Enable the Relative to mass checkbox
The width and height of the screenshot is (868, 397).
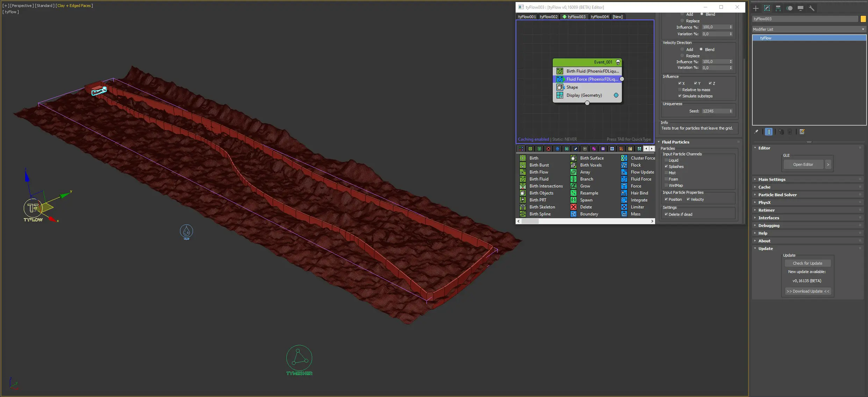[680, 90]
